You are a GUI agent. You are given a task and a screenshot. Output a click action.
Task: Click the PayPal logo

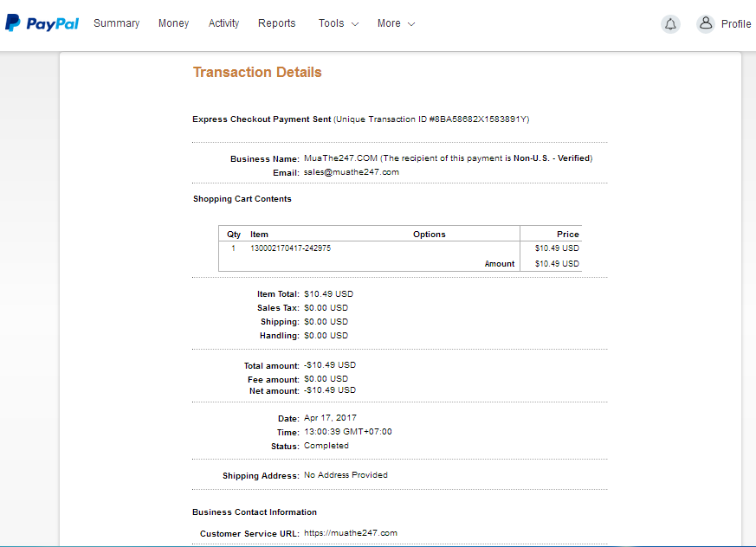[x=42, y=23]
